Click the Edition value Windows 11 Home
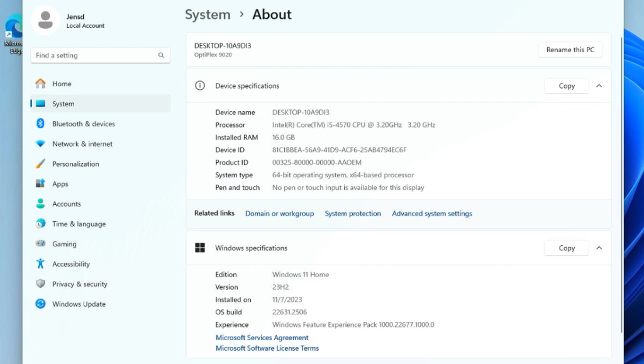 pyautogui.click(x=301, y=275)
